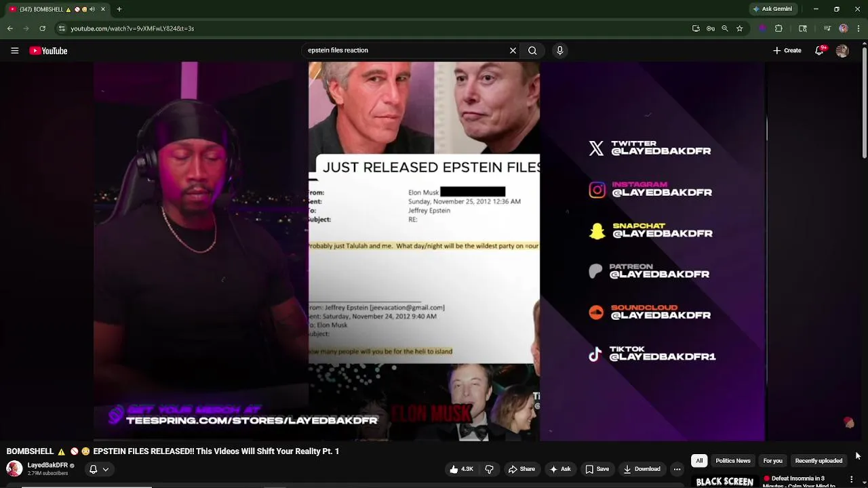This screenshot has height=488, width=868.
Task: Open the password key icon in address bar
Action: coord(711,28)
